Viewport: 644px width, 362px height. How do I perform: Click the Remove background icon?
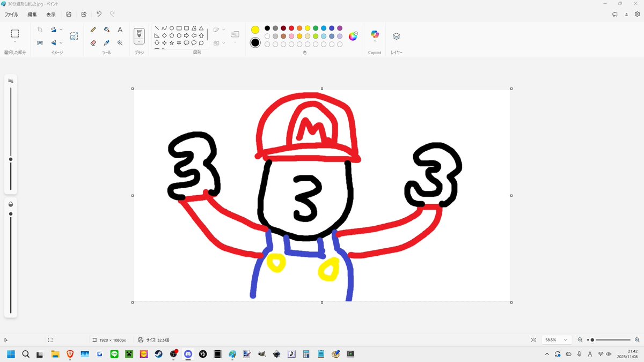point(40,43)
